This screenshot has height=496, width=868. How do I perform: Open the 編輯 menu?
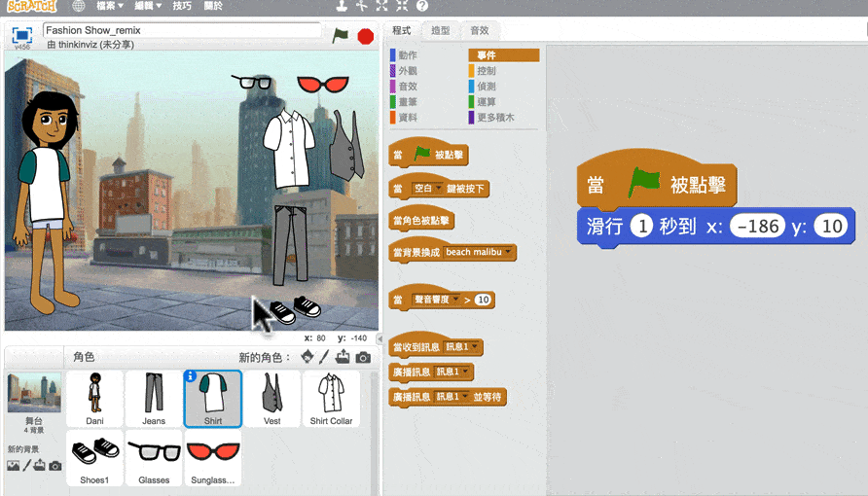click(x=148, y=6)
